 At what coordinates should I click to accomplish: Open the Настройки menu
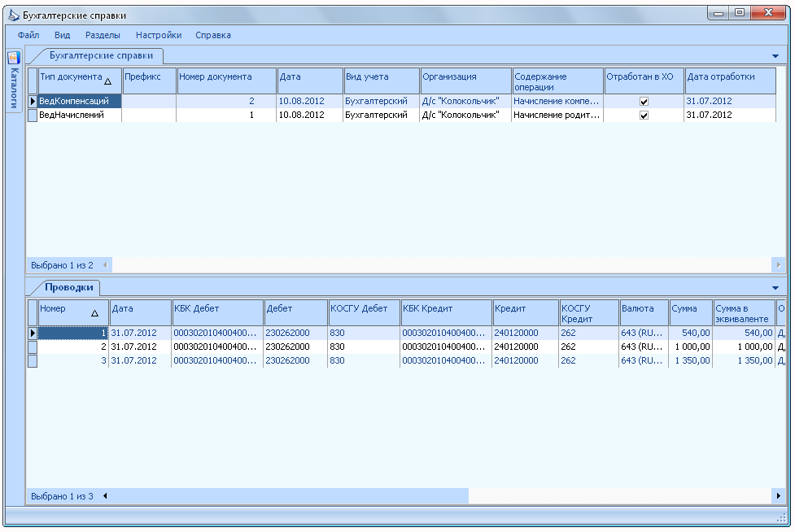[159, 35]
